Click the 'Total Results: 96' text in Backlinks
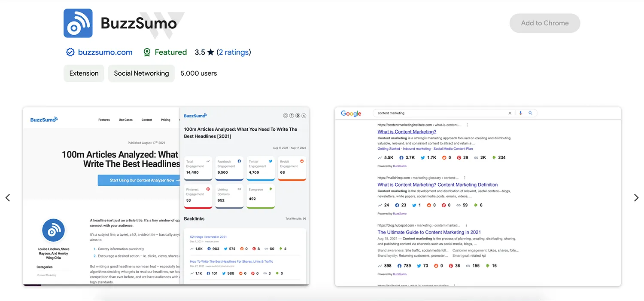Screen dimensions: 644x301 (x=296, y=219)
